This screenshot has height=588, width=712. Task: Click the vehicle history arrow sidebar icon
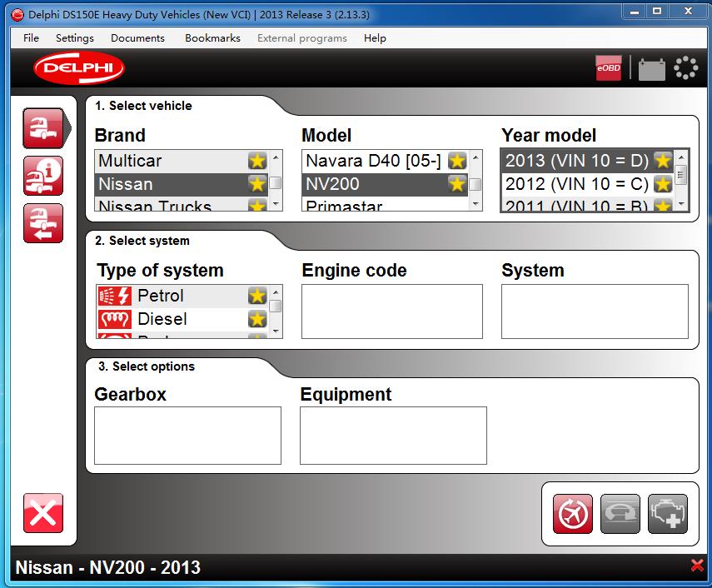[x=43, y=223]
